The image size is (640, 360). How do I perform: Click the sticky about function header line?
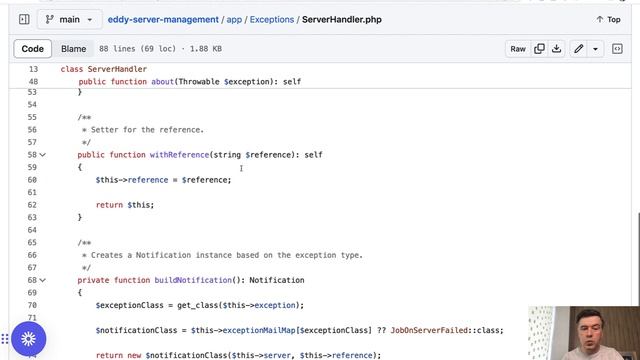point(190,82)
